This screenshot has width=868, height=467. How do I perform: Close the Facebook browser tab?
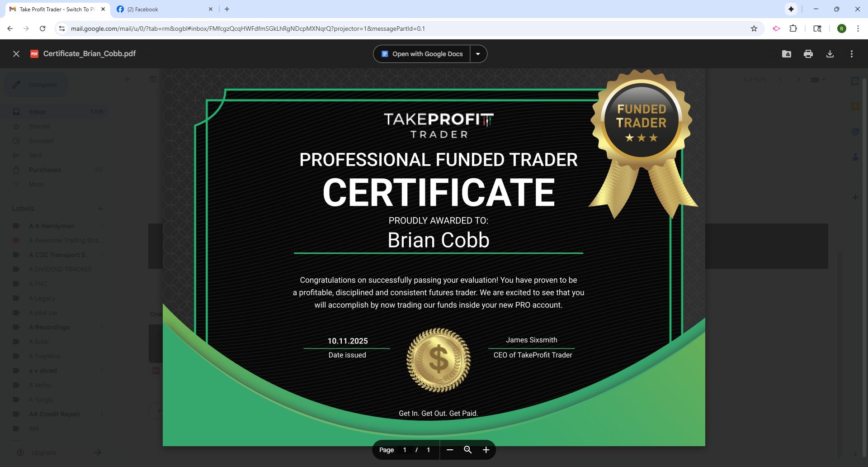coord(211,9)
